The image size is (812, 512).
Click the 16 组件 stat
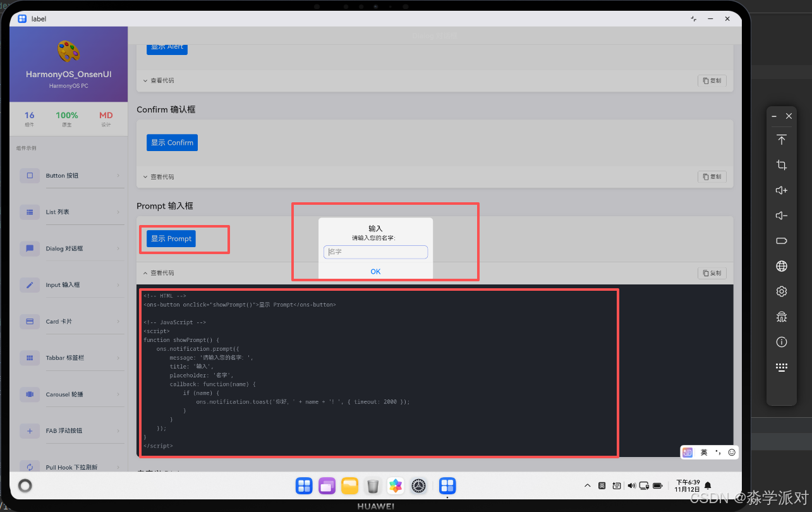pyautogui.click(x=30, y=119)
